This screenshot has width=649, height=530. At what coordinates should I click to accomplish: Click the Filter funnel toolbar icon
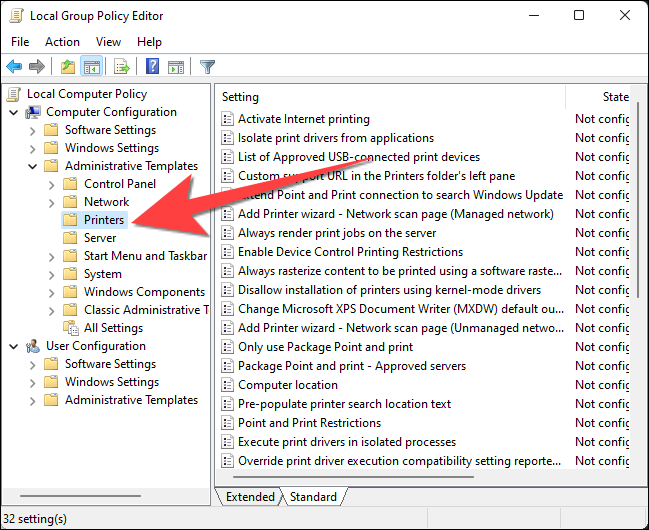pos(207,67)
